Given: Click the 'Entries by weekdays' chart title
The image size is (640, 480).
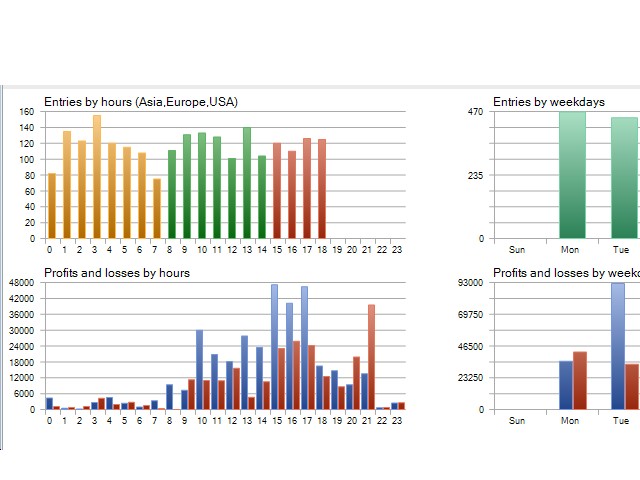Looking at the screenshot, I should (x=549, y=102).
